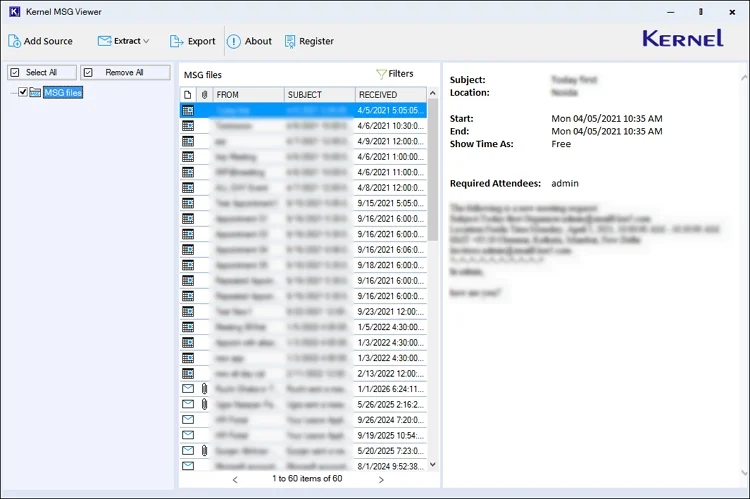Click the Select All button
Viewport: 750px width, 499px height.
(42, 72)
